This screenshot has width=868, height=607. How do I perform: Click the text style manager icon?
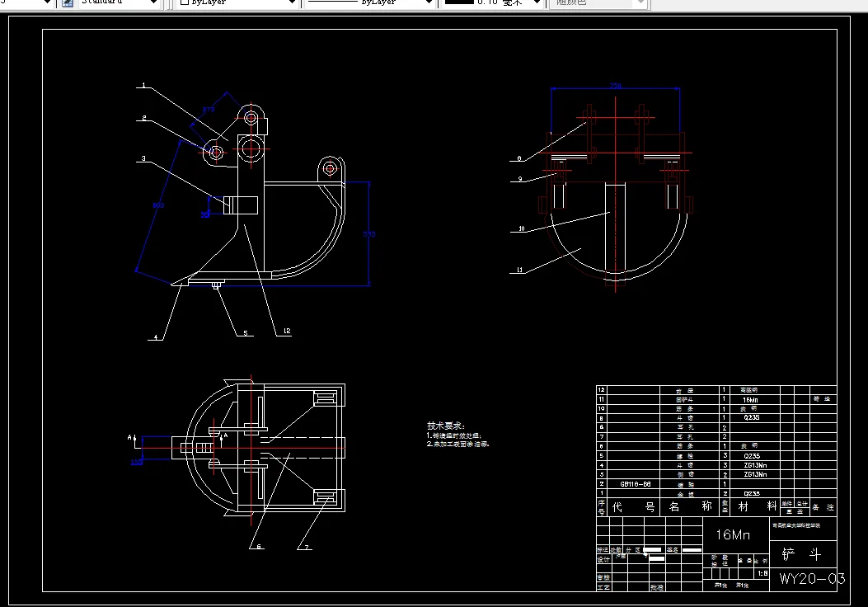pyautogui.click(x=68, y=2)
